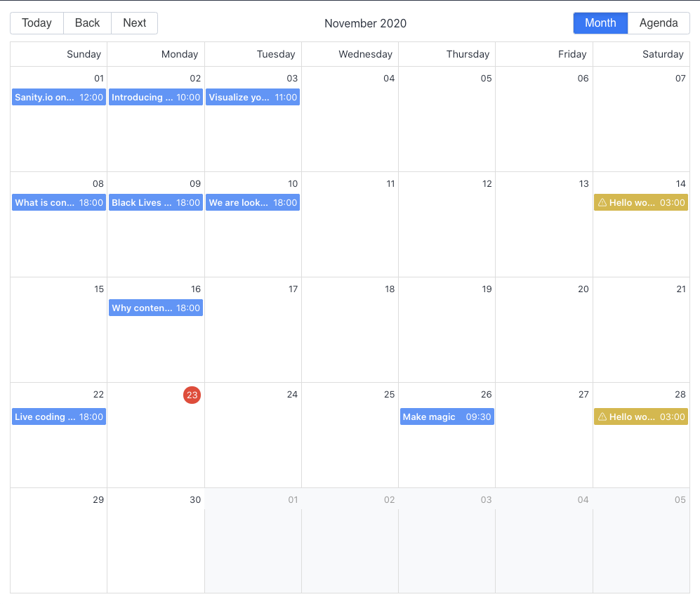
Task: Click the warning icon on November 28's Hello event
Action: coord(602,416)
